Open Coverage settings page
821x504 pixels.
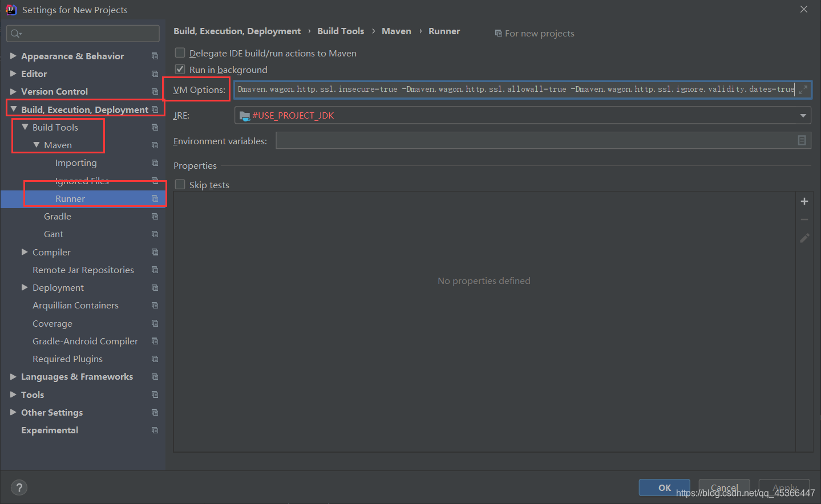pyautogui.click(x=52, y=323)
